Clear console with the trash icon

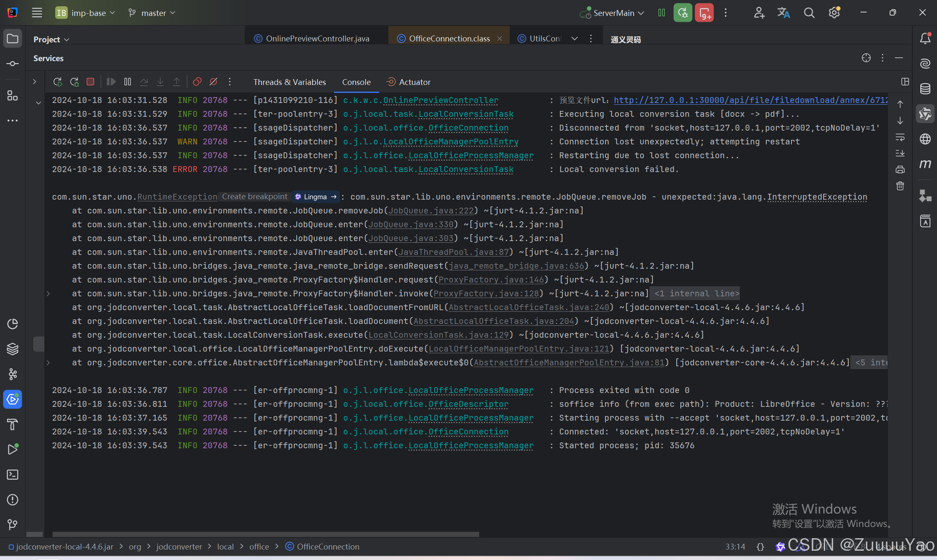[900, 186]
